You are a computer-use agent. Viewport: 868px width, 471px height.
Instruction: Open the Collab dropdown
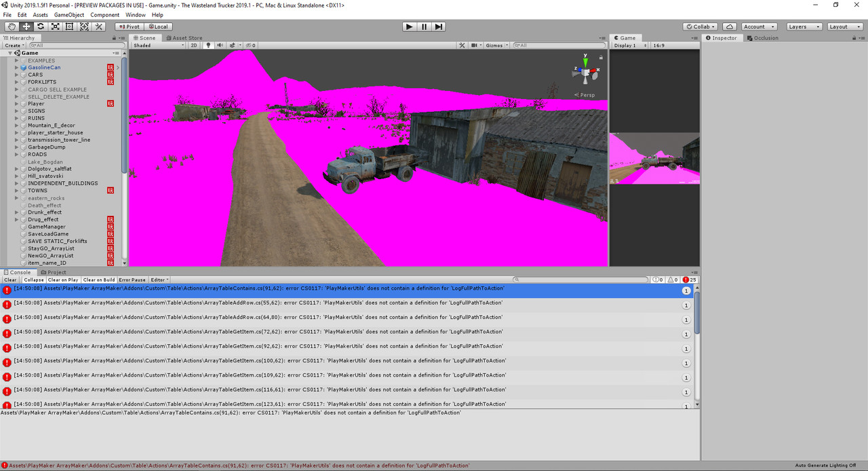click(x=701, y=26)
